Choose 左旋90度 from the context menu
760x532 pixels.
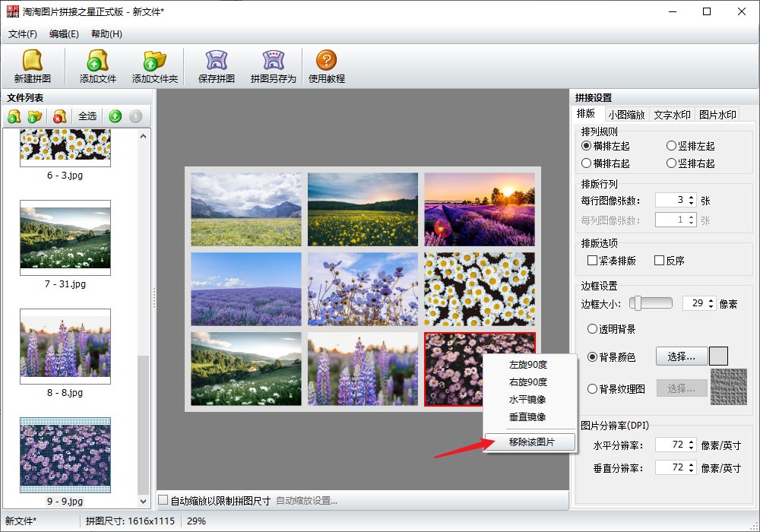[x=529, y=364]
